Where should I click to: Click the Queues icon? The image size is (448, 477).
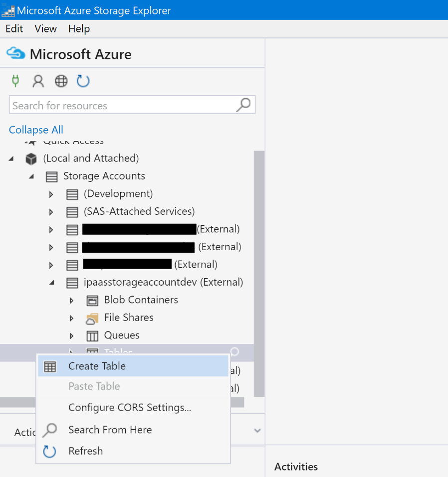(92, 336)
